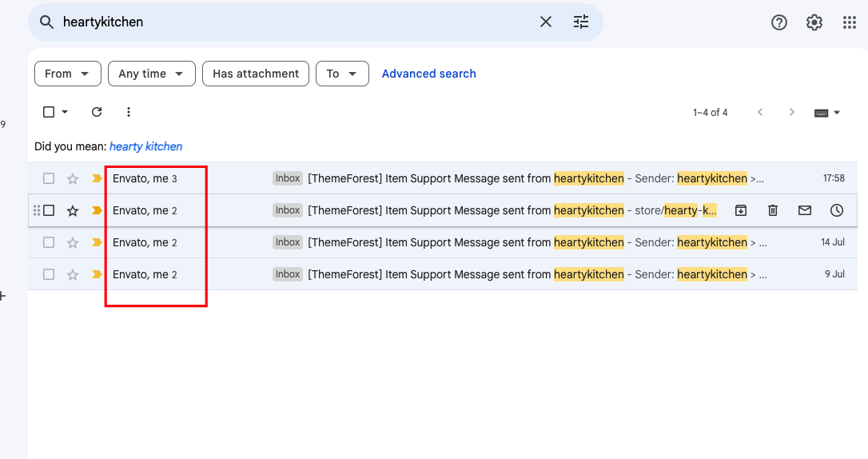Viewport: 868px width, 459px height.
Task: Open the To filter dropdown
Action: (342, 74)
